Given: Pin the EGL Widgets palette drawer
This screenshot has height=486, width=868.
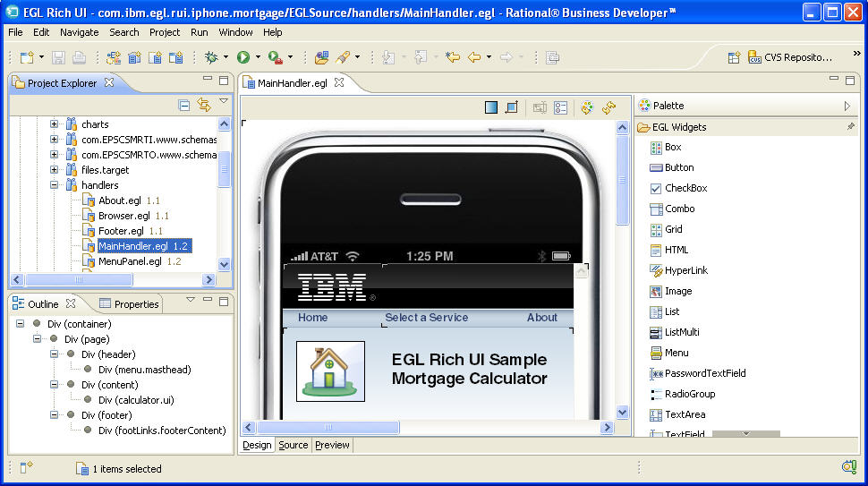Looking at the screenshot, I should pos(850,127).
